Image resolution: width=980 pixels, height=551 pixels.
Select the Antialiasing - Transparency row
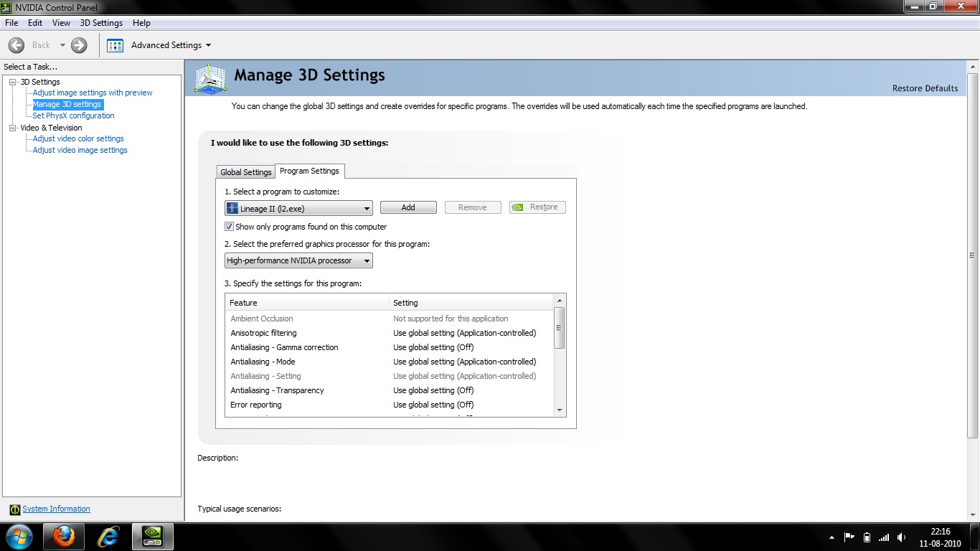(x=390, y=390)
